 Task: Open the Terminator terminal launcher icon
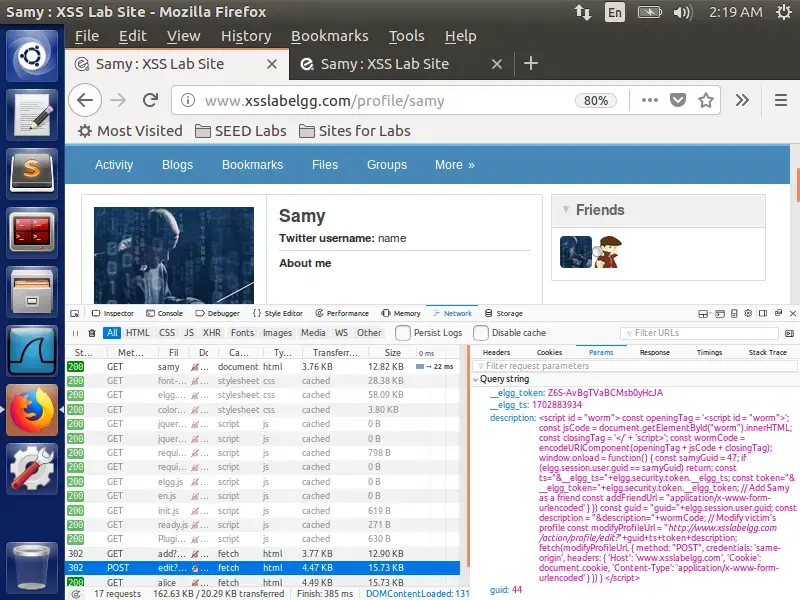point(32,233)
